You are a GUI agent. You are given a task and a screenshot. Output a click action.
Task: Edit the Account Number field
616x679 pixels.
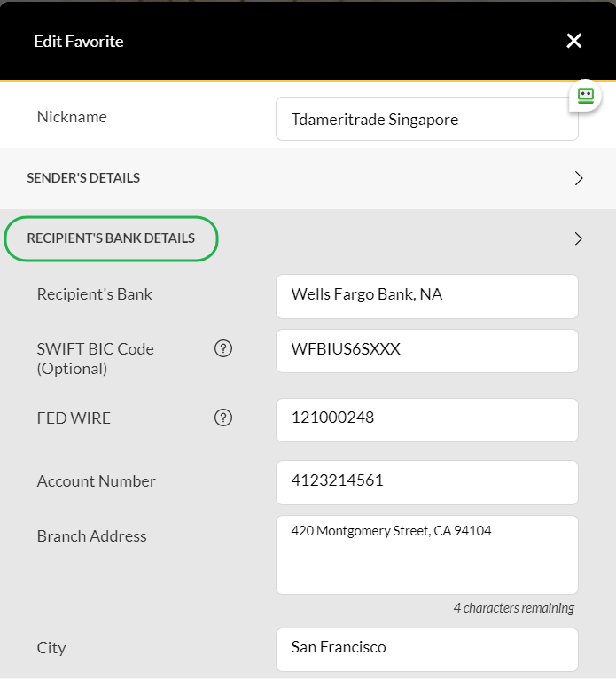coord(427,482)
